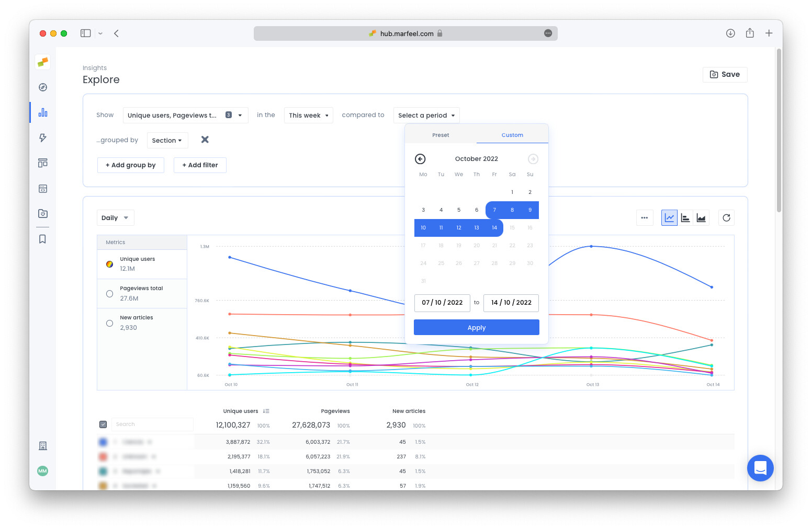This screenshot has width=812, height=529.
Task: Select the New articles metric radio
Action: coord(110,323)
